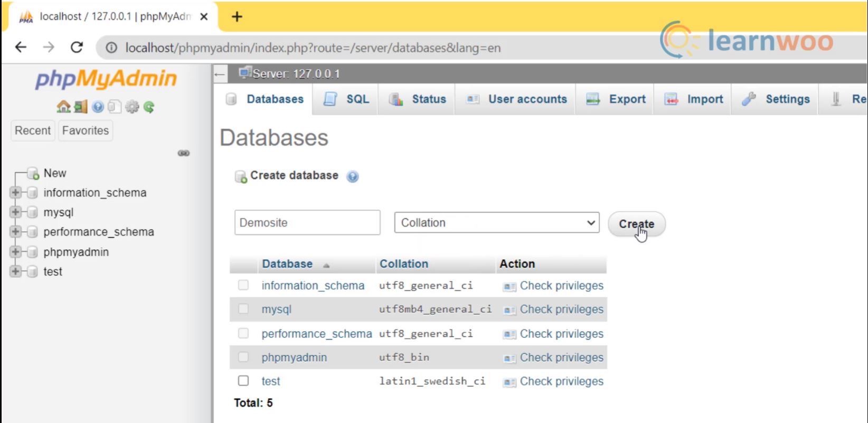Expand performance_schema in the navigation tree
The height and width of the screenshot is (423, 868).
pyautogui.click(x=15, y=232)
